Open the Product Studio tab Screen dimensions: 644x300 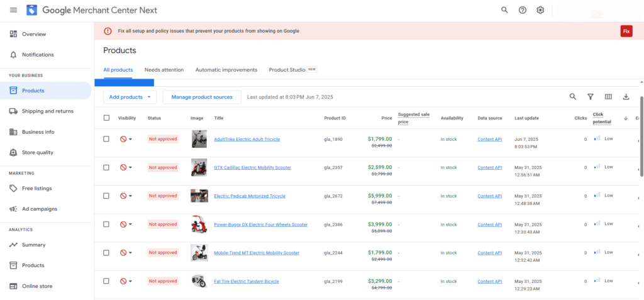(292, 70)
